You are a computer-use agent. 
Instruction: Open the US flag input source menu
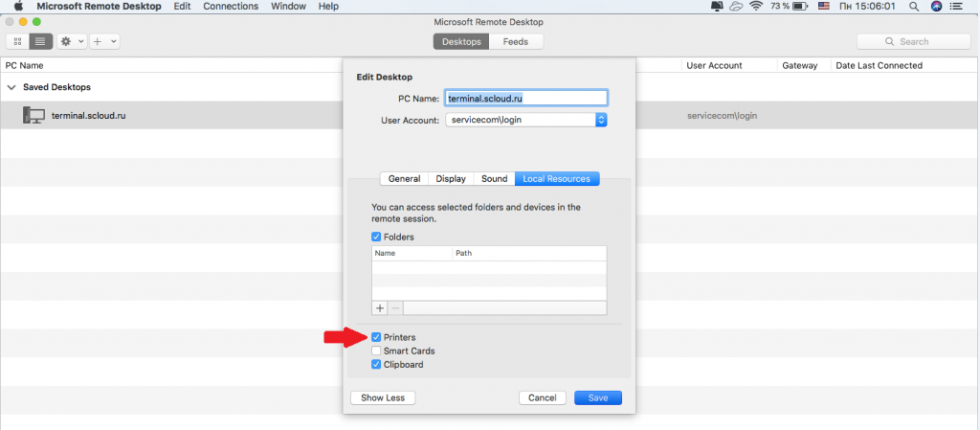pyautogui.click(x=823, y=7)
